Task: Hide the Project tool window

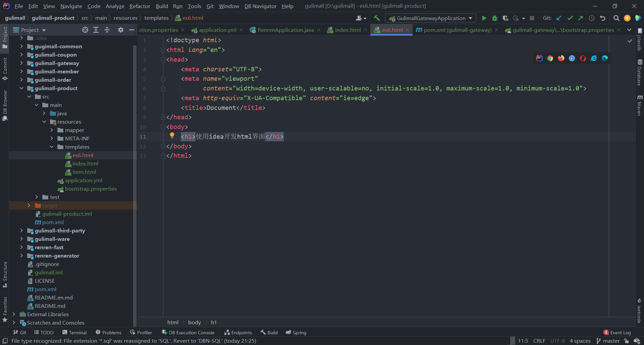Action: [x=132, y=30]
